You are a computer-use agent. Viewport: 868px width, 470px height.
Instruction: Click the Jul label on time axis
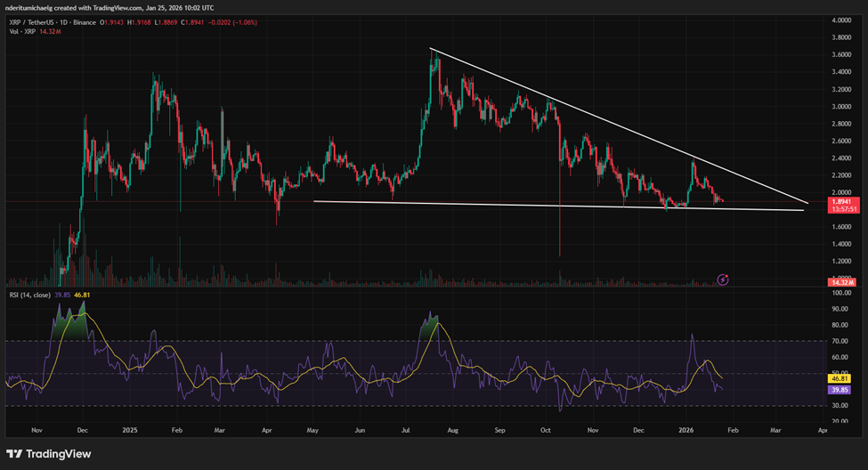pos(406,430)
